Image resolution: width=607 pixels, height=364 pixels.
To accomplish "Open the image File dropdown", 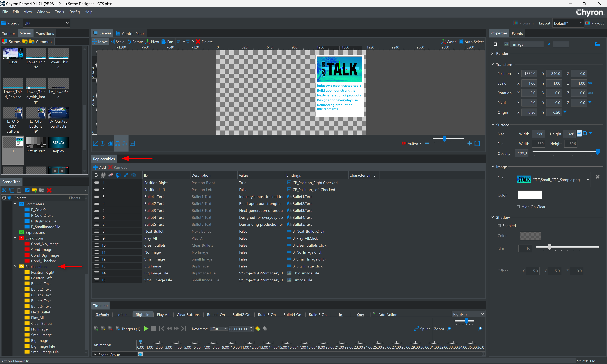I will coord(554,179).
